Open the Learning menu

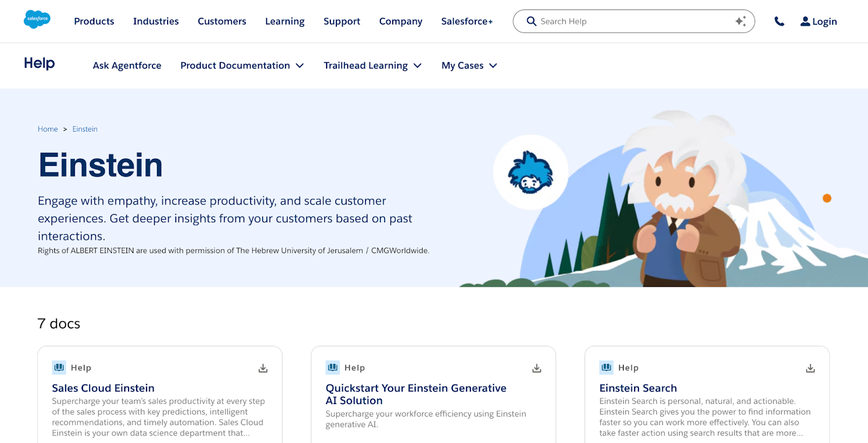click(285, 21)
